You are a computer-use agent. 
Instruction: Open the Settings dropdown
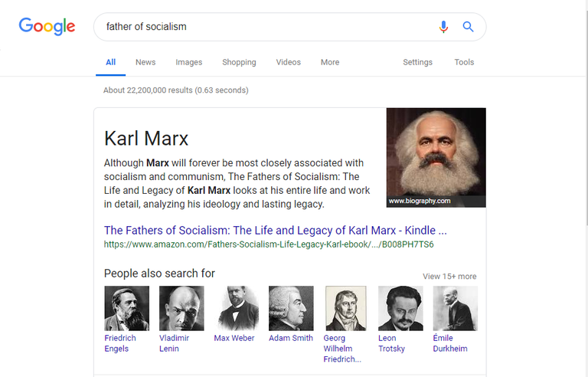point(417,62)
